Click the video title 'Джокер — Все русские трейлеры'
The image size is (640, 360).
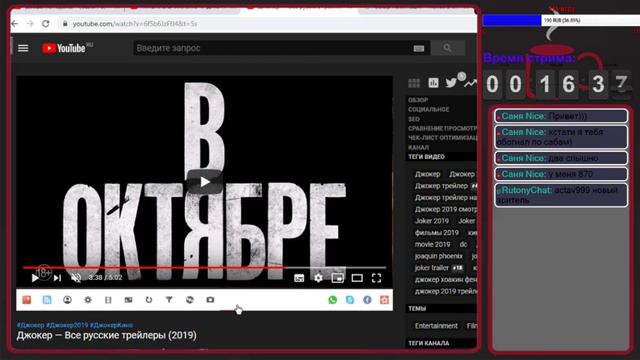pyautogui.click(x=107, y=336)
